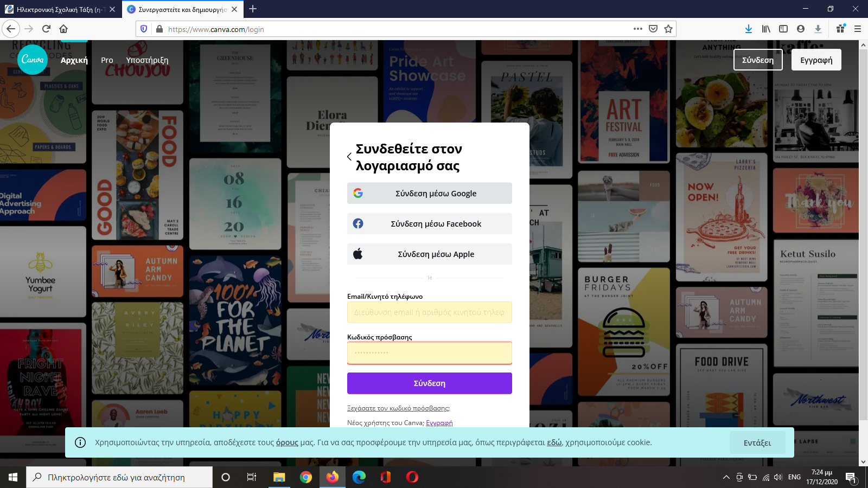Viewport: 868px width, 488px height.
Task: Click the back chevron in login dialog
Action: click(349, 157)
